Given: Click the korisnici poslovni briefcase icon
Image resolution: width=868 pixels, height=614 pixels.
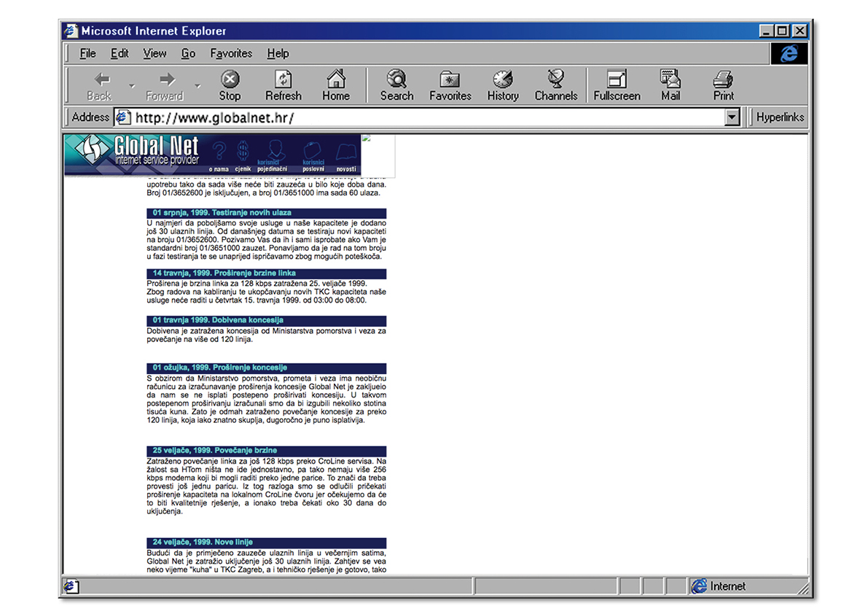Looking at the screenshot, I should [x=313, y=151].
